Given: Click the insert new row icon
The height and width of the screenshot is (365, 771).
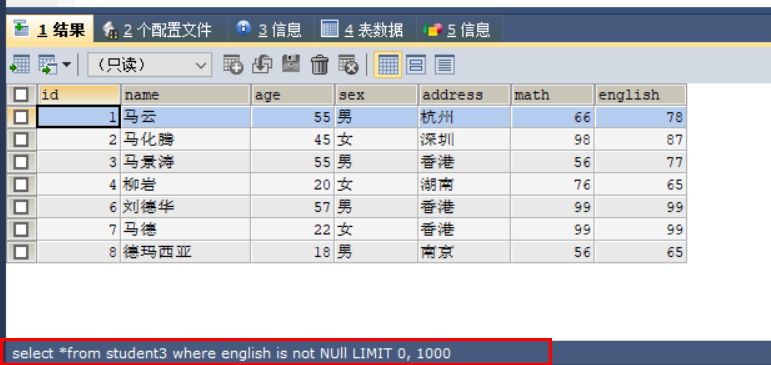Looking at the screenshot, I should [233, 64].
